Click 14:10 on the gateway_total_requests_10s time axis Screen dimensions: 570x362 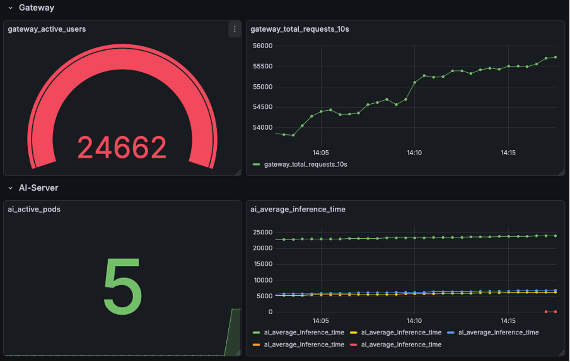point(414,153)
